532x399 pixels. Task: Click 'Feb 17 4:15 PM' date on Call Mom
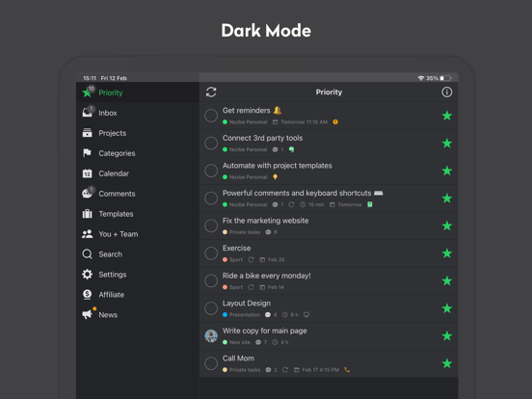click(x=316, y=370)
